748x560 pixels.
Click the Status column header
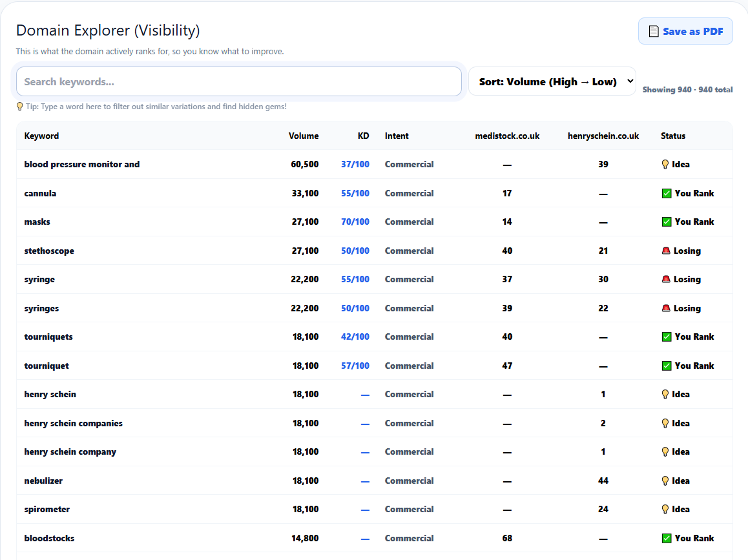(x=673, y=136)
